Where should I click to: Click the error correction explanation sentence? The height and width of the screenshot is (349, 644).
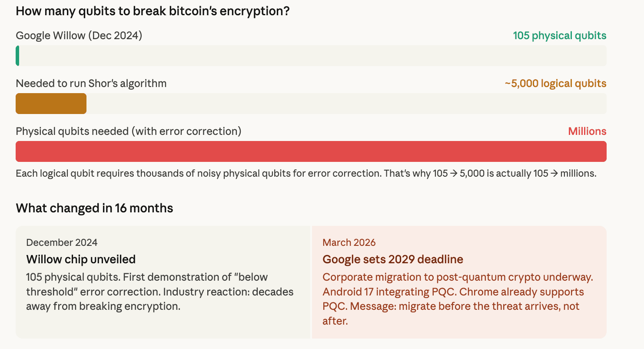306,174
